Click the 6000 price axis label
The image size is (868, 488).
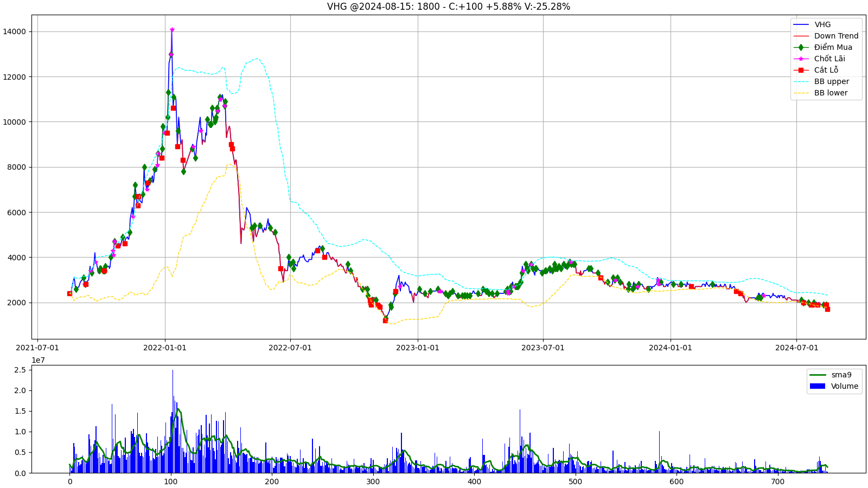[x=16, y=212]
